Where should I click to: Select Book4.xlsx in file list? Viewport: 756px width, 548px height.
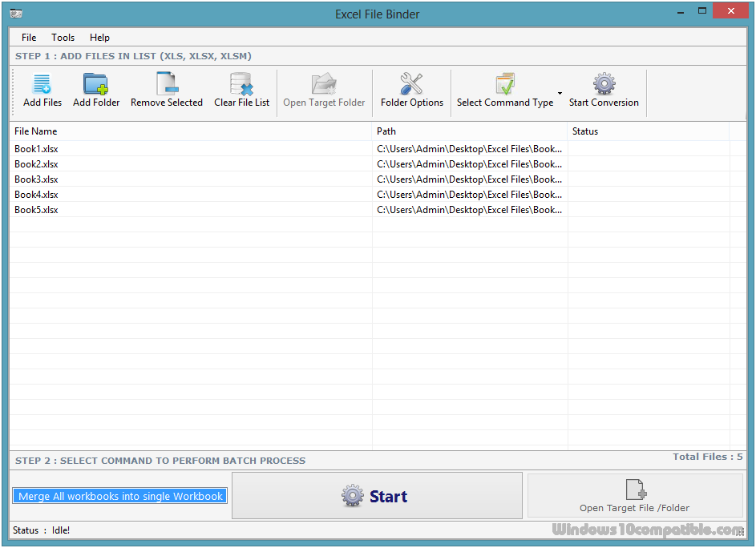36,195
